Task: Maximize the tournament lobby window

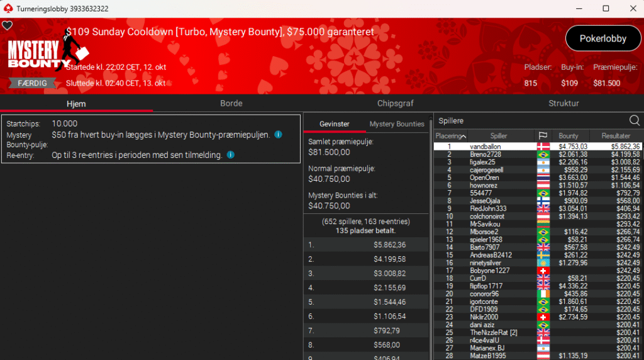Action: coord(606,8)
